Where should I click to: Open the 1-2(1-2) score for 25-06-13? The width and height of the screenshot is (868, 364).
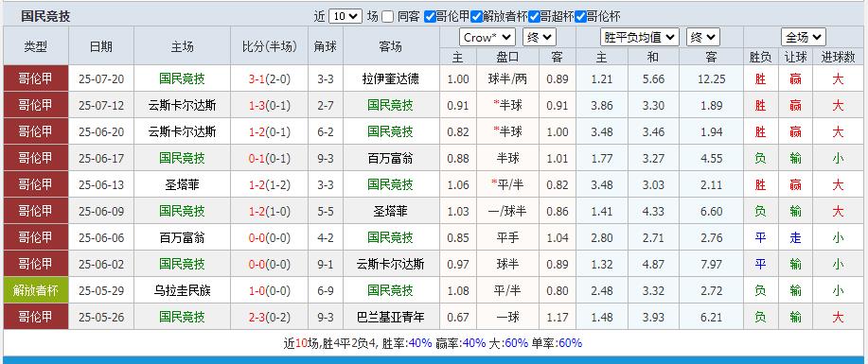(x=270, y=184)
